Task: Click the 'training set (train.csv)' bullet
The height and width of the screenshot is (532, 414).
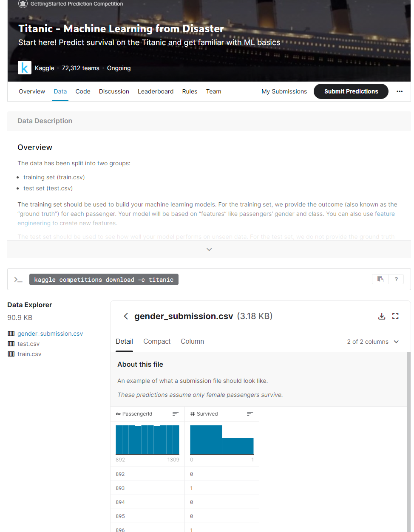Action: point(54,177)
